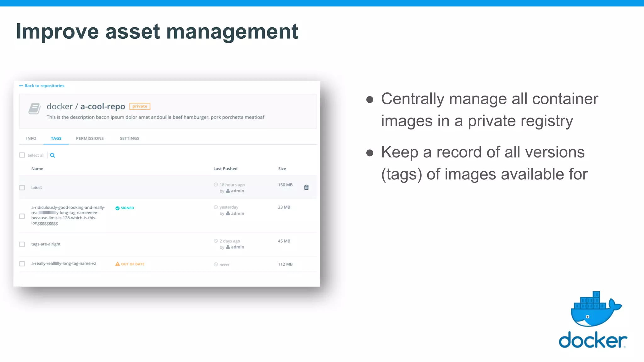
Task: Click the private label badge
Action: [140, 106]
